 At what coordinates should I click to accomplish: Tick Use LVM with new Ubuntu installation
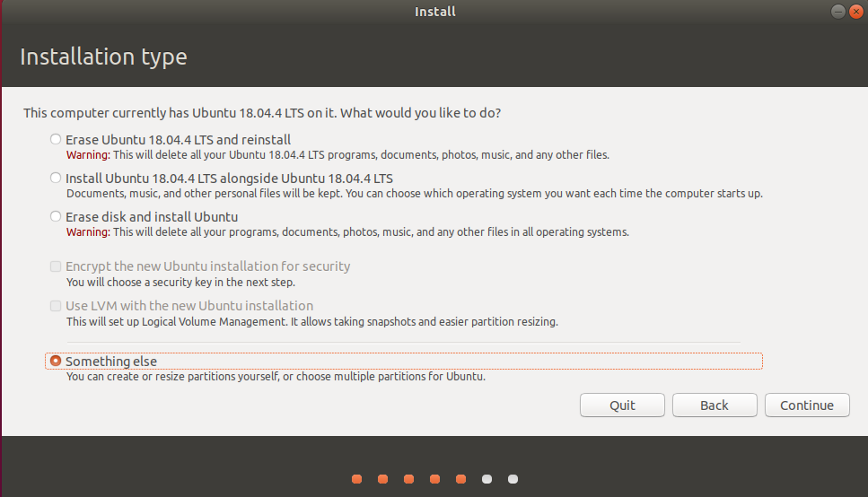[56, 306]
